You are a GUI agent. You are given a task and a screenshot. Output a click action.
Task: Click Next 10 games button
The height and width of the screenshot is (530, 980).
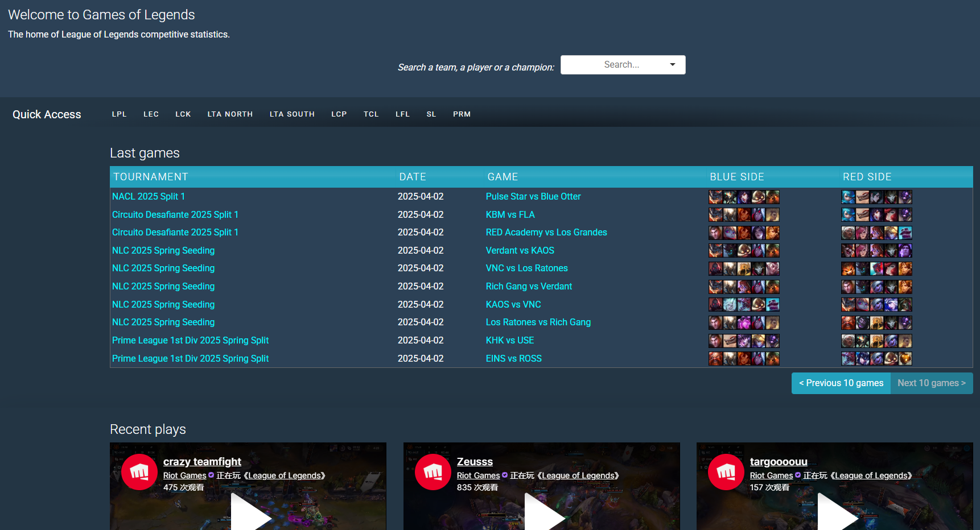[931, 383]
